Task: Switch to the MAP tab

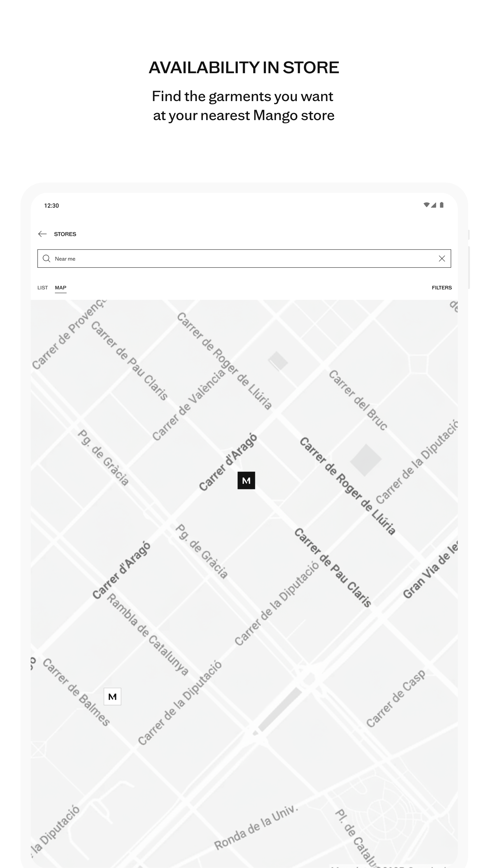Action: pyautogui.click(x=61, y=287)
